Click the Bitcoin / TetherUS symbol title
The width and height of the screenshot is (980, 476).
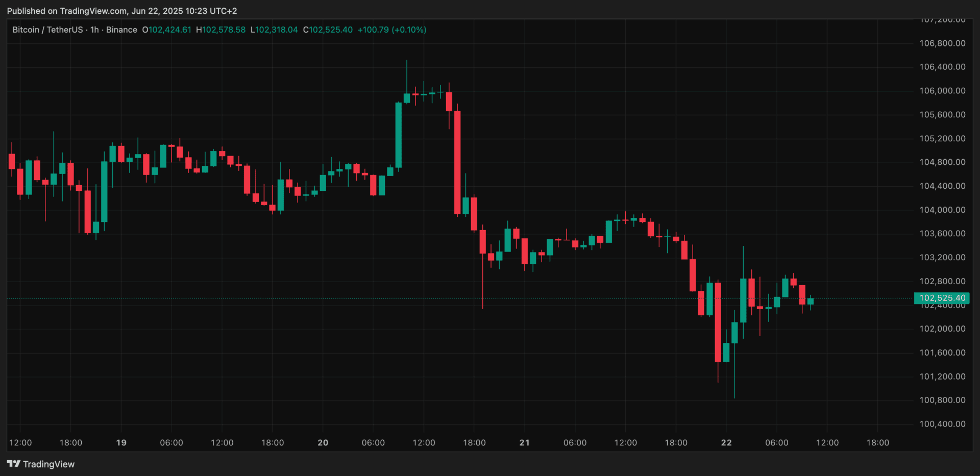pos(47,30)
